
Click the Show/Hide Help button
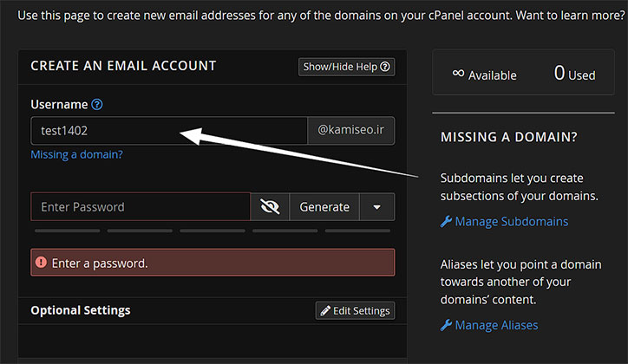pos(346,67)
